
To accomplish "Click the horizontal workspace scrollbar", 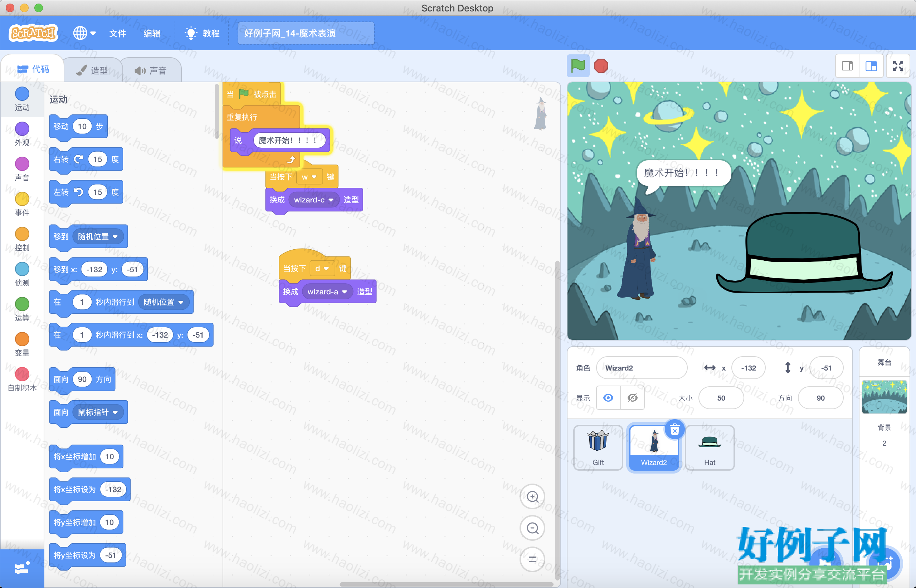I will (x=446, y=584).
